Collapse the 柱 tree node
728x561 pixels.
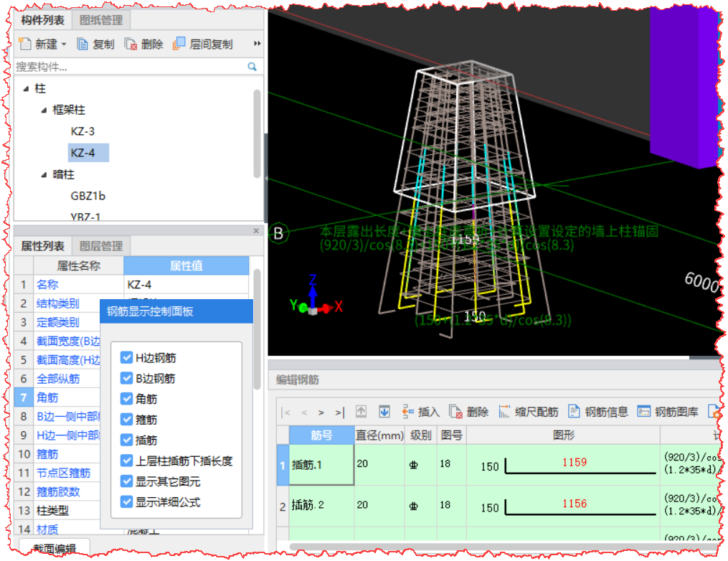click(x=27, y=89)
